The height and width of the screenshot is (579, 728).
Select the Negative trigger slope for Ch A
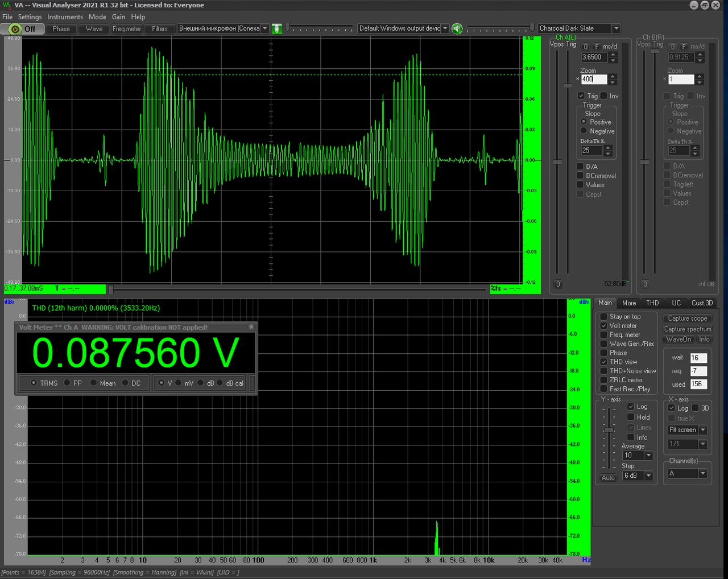[584, 131]
